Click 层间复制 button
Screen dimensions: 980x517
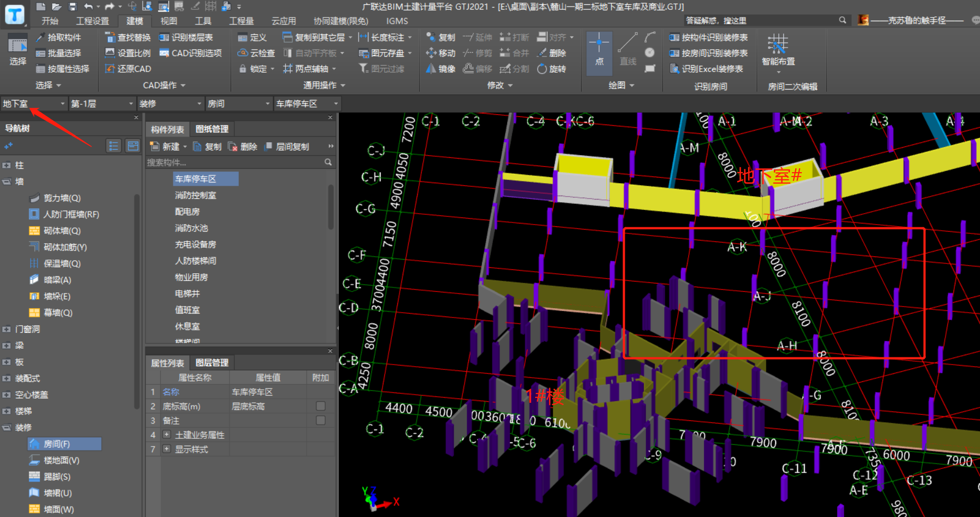(287, 146)
